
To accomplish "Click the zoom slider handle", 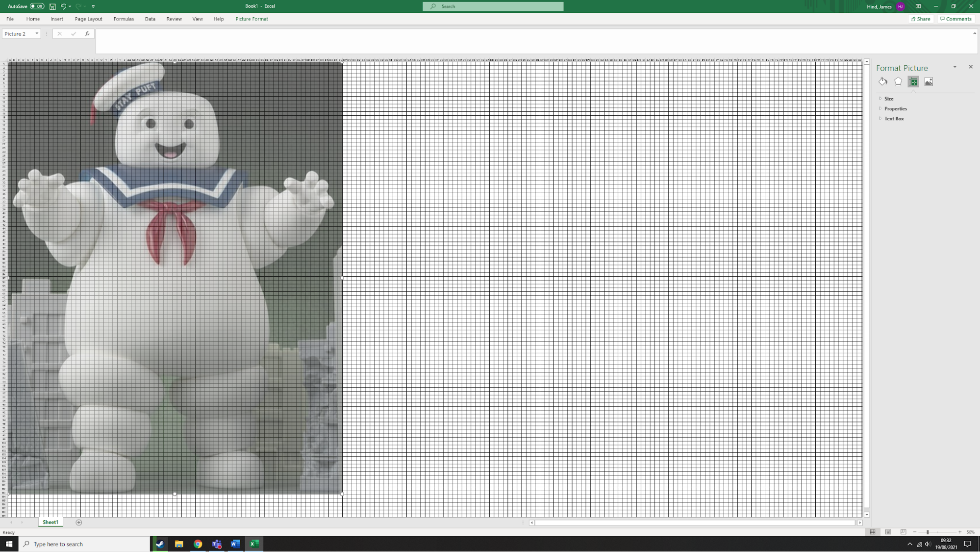I will 928,532.
